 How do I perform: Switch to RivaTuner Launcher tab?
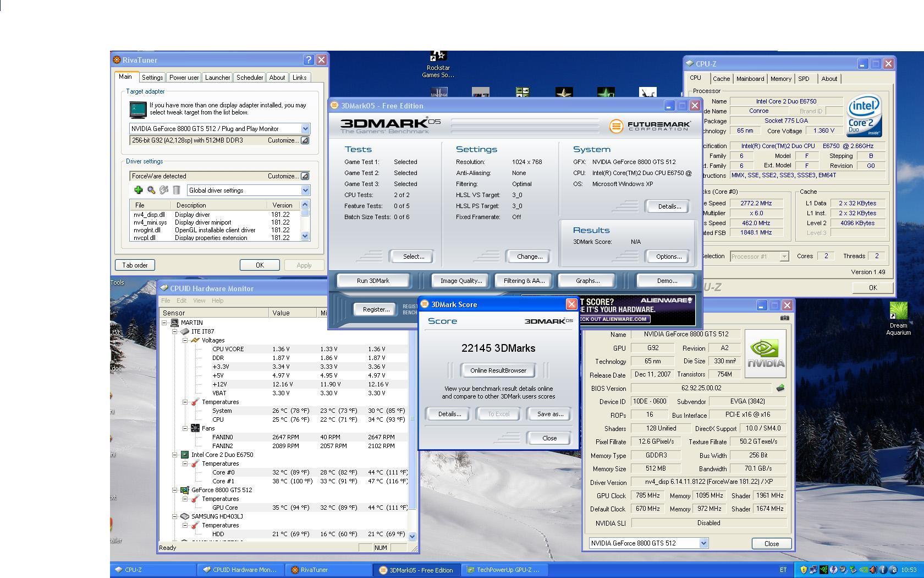(217, 78)
